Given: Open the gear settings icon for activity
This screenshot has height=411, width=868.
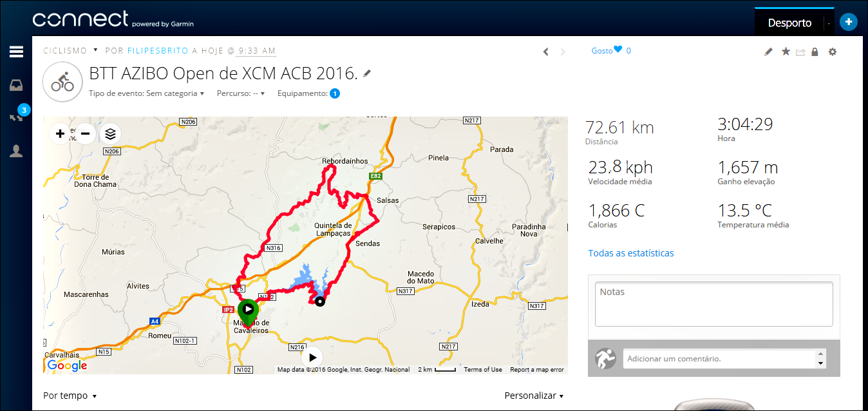Looking at the screenshot, I should [833, 52].
